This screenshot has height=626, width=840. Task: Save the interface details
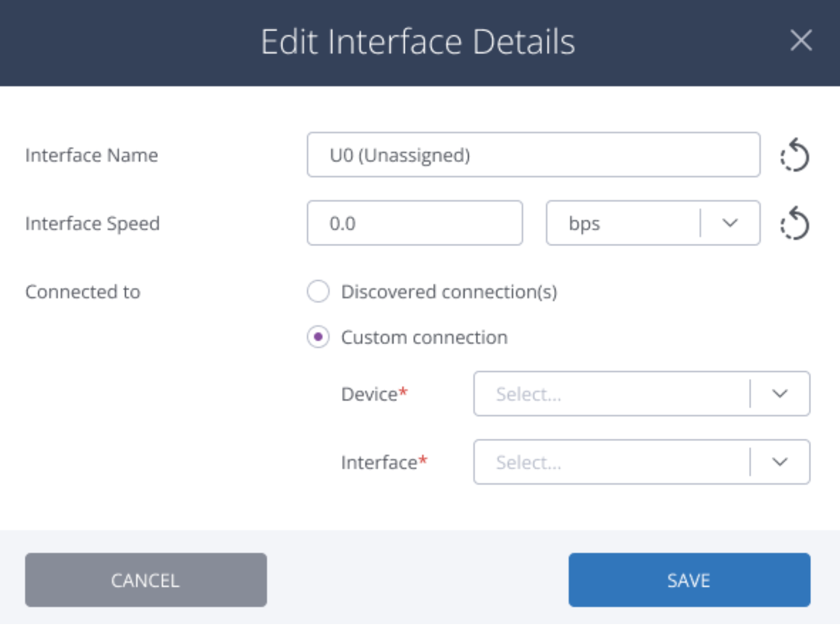689,580
